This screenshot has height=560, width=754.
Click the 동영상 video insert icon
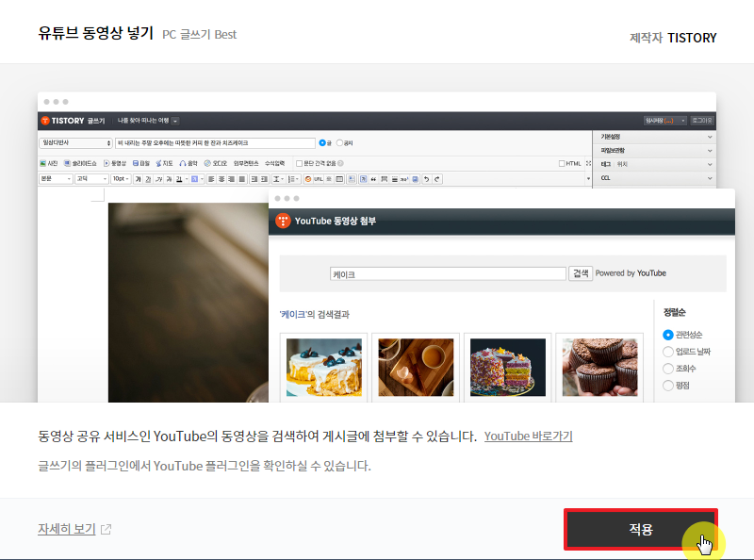click(x=107, y=164)
